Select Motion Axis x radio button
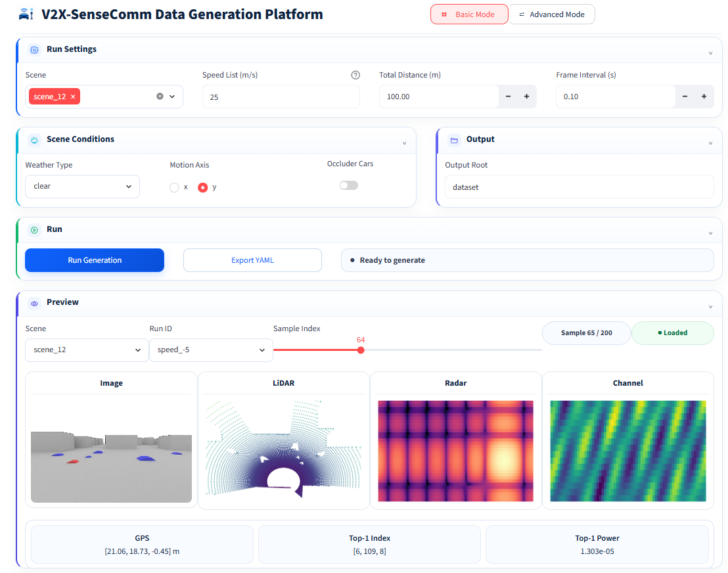The width and height of the screenshot is (728, 573). tap(174, 187)
